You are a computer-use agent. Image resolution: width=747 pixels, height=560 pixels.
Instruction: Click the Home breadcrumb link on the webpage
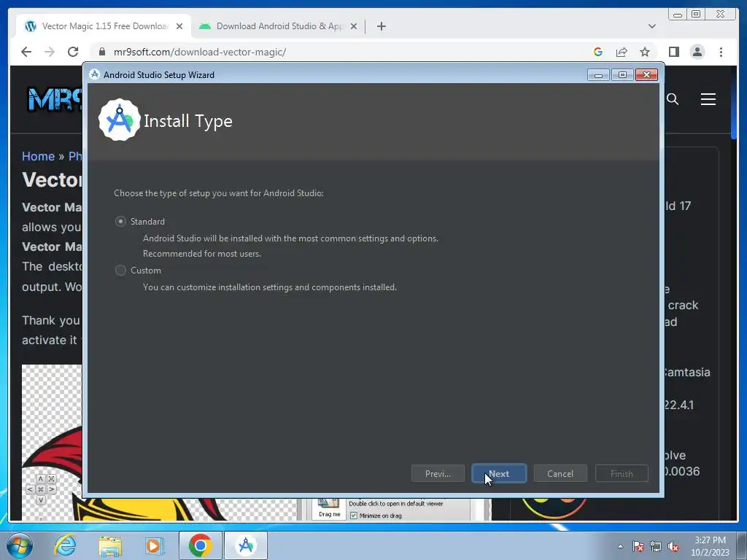pyautogui.click(x=38, y=156)
